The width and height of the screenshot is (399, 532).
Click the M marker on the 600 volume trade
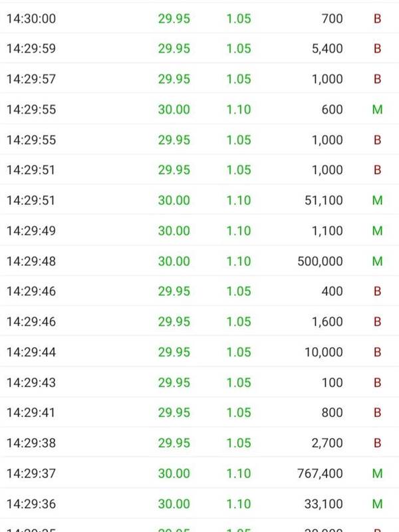coord(377,110)
